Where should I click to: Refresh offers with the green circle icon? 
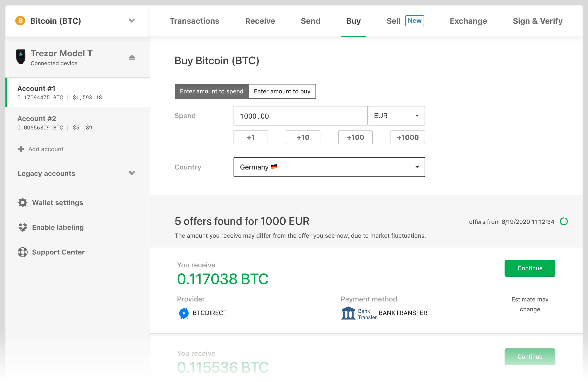(564, 222)
